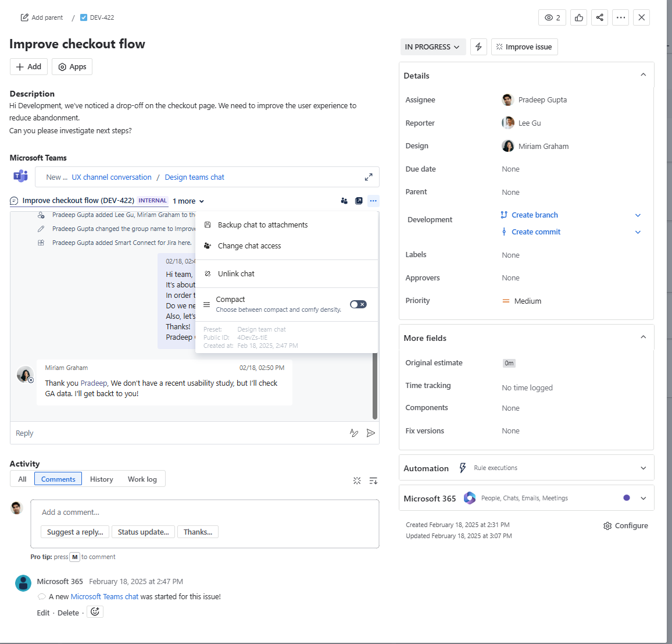Click the send reply arrow icon

370,433
